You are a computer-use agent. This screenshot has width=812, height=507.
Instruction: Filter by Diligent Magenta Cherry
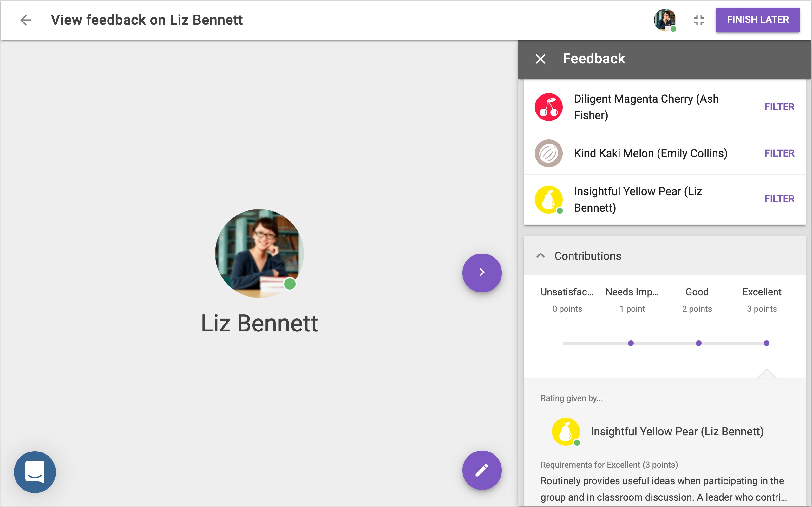tap(779, 107)
